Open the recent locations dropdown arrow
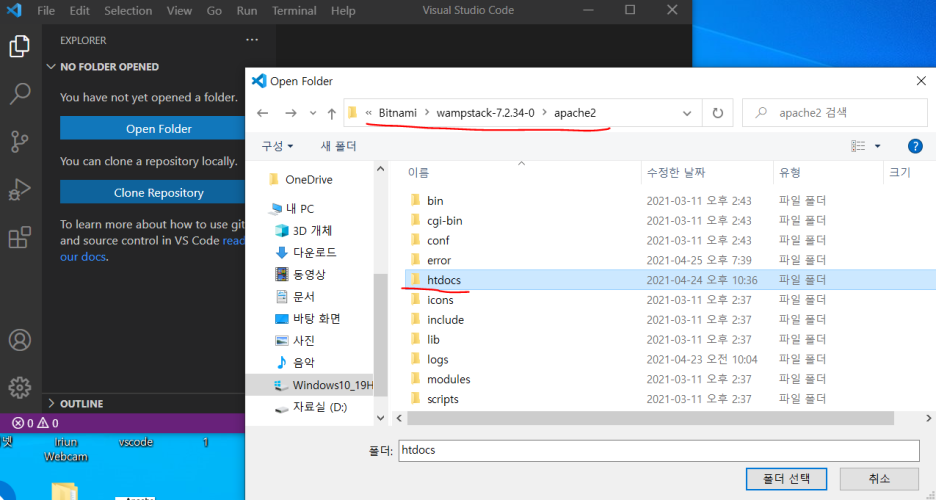Screen dimensions: 936x500 313,113
